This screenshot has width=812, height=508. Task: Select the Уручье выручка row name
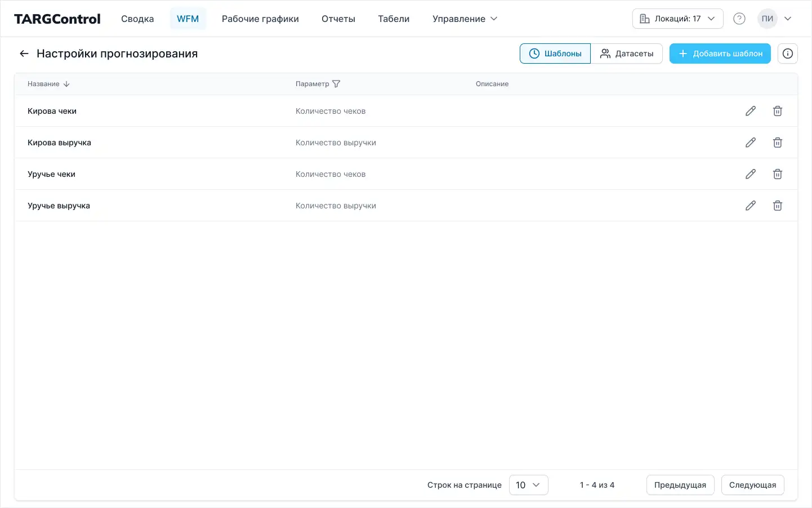[x=59, y=206]
